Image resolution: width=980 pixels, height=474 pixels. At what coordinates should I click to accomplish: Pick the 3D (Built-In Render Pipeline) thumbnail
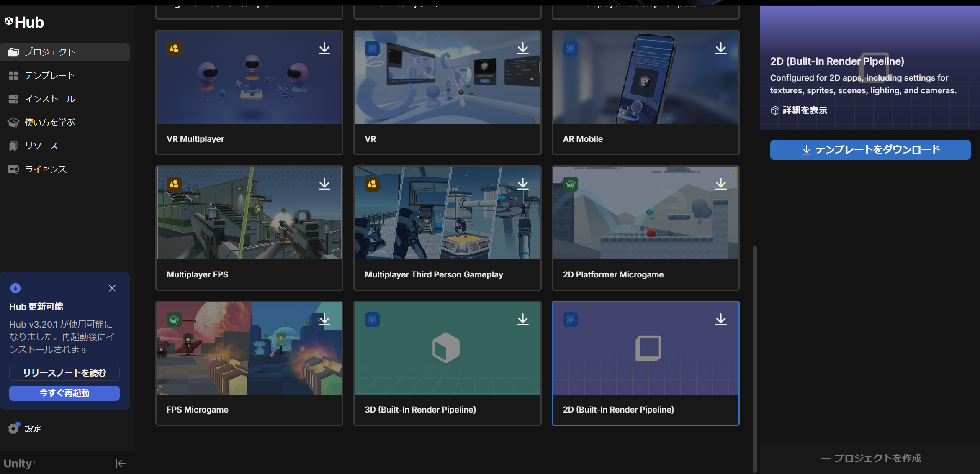point(448,348)
